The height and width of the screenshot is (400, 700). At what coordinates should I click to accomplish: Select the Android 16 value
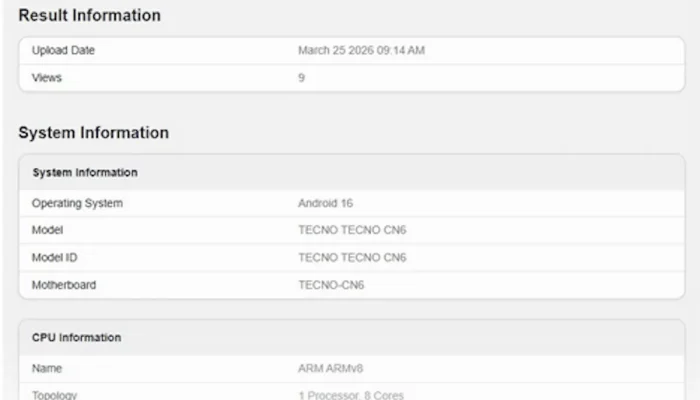click(x=325, y=203)
